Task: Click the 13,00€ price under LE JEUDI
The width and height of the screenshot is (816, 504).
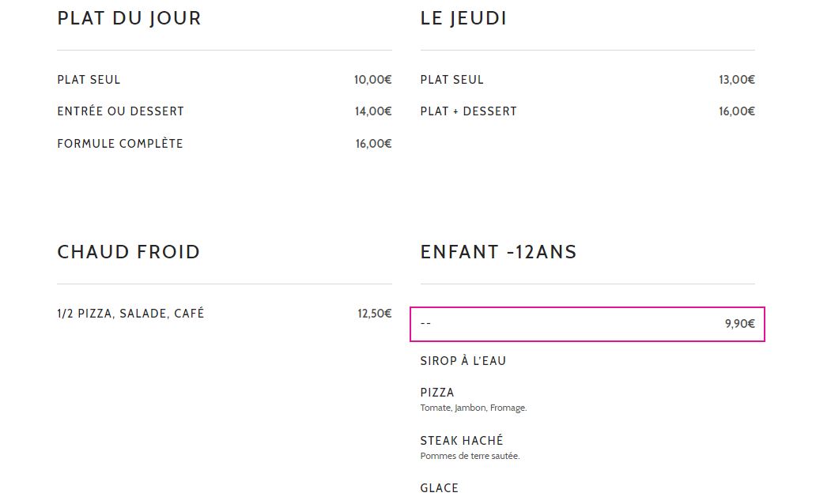Action: 737,80
